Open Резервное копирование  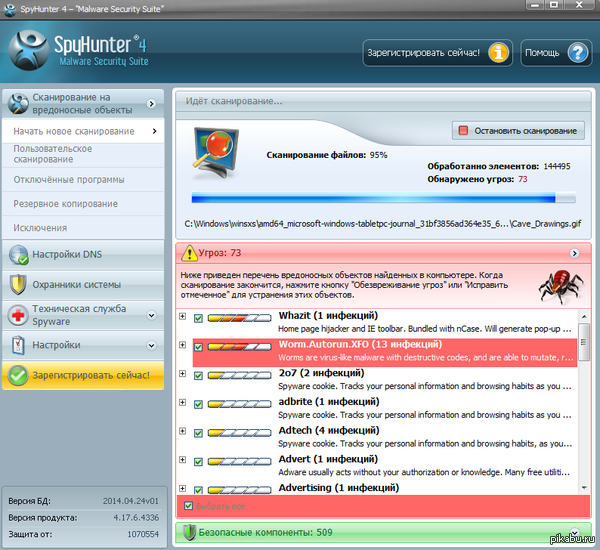[x=83, y=204]
